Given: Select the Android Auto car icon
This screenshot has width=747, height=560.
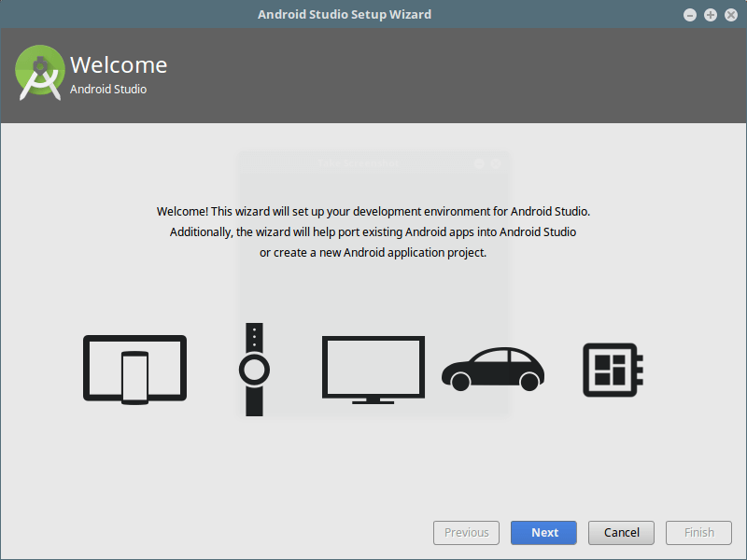Looking at the screenshot, I should click(492, 370).
